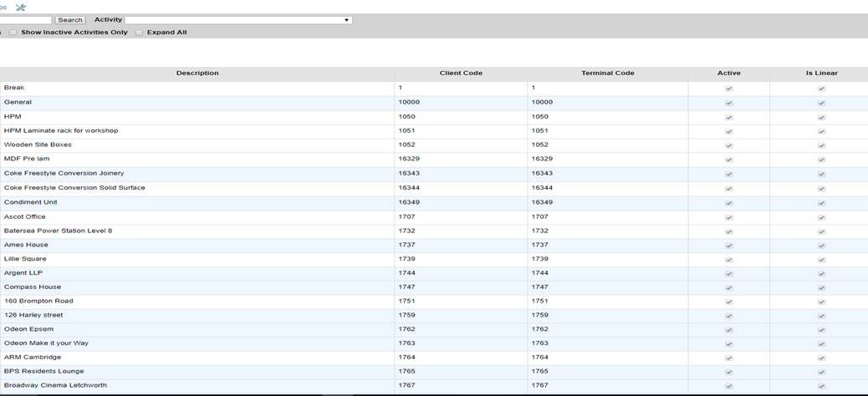Click the Is Linear column header
868x396 pixels.
tap(821, 74)
